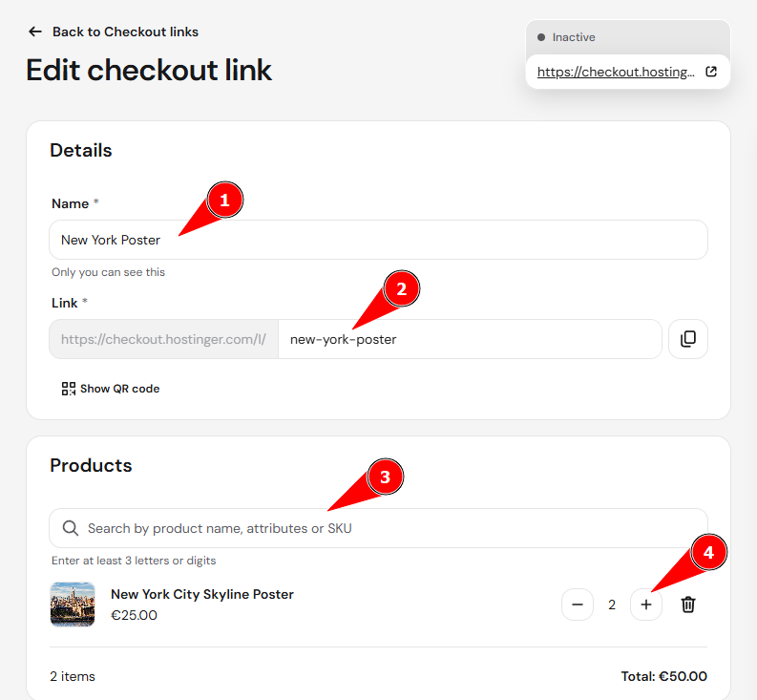Click the product search magnifier icon
This screenshot has width=757, height=700.
click(x=71, y=528)
